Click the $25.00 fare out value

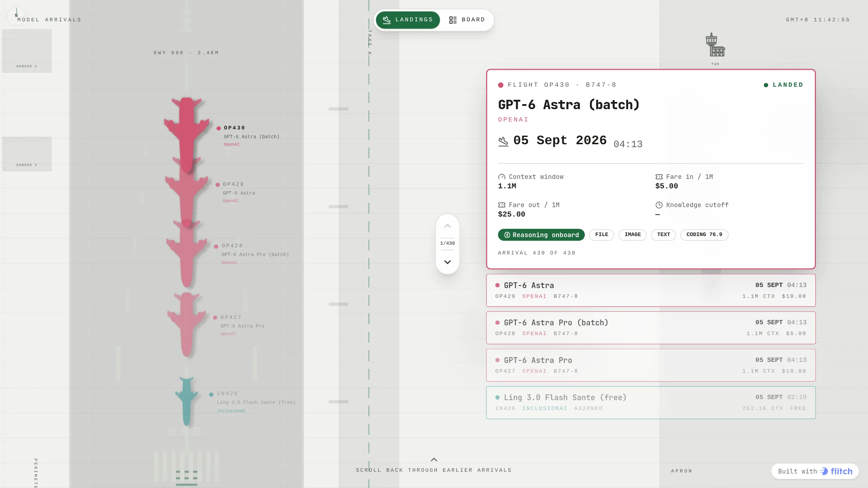(511, 214)
